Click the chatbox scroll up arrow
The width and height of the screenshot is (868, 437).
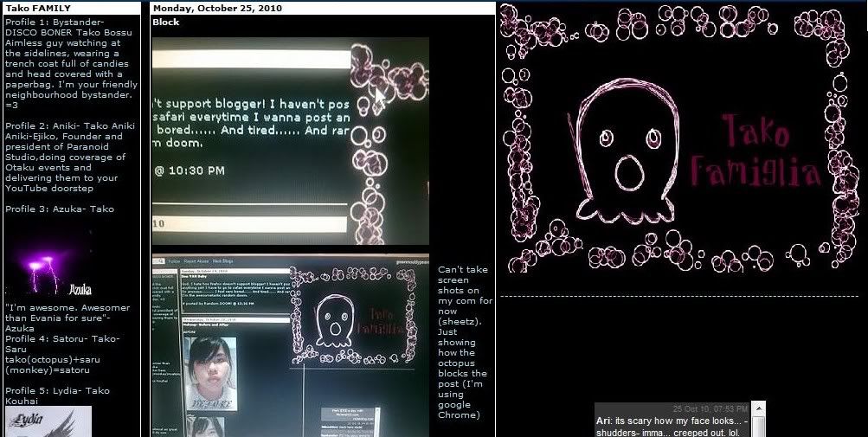(x=758, y=408)
